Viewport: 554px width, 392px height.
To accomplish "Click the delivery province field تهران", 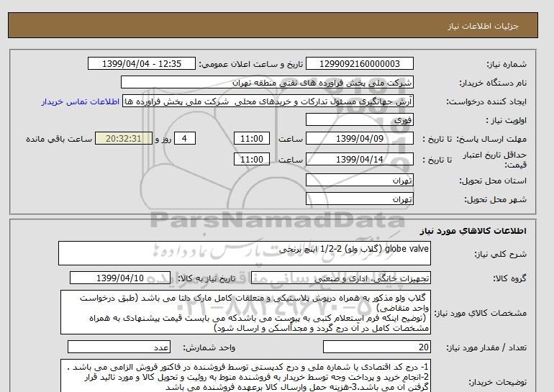I will click(360, 180).
